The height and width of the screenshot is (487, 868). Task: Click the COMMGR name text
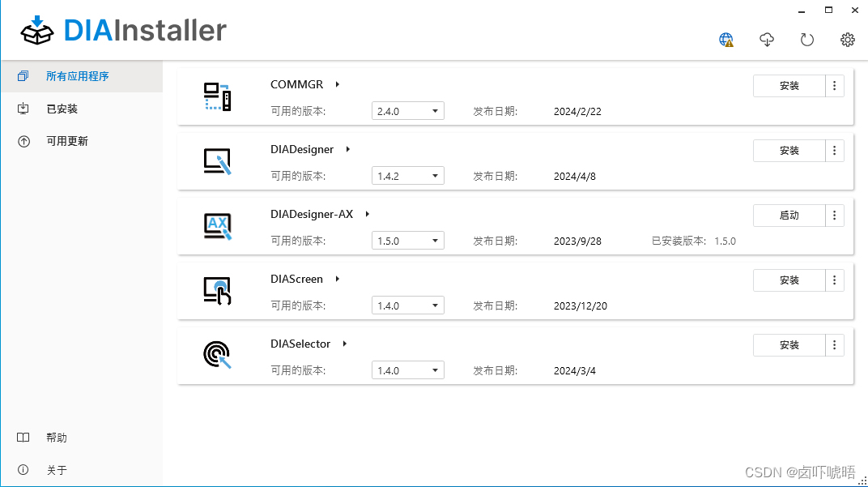tap(296, 84)
